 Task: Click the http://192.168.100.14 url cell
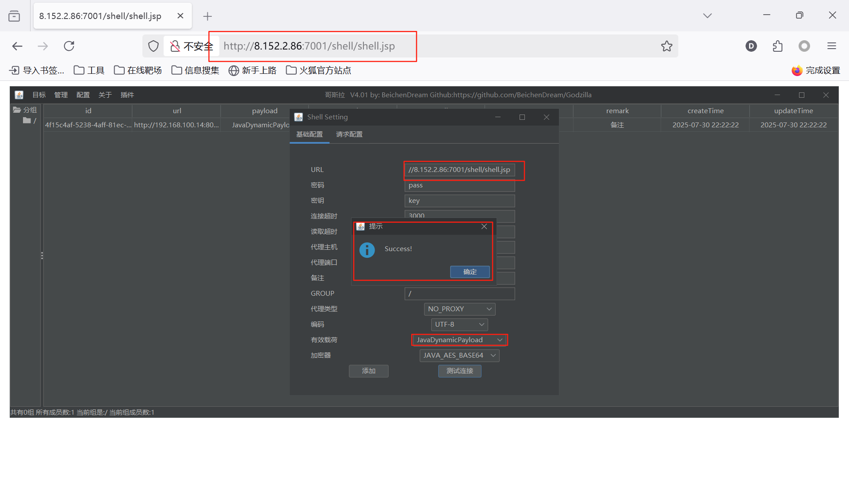coord(177,125)
